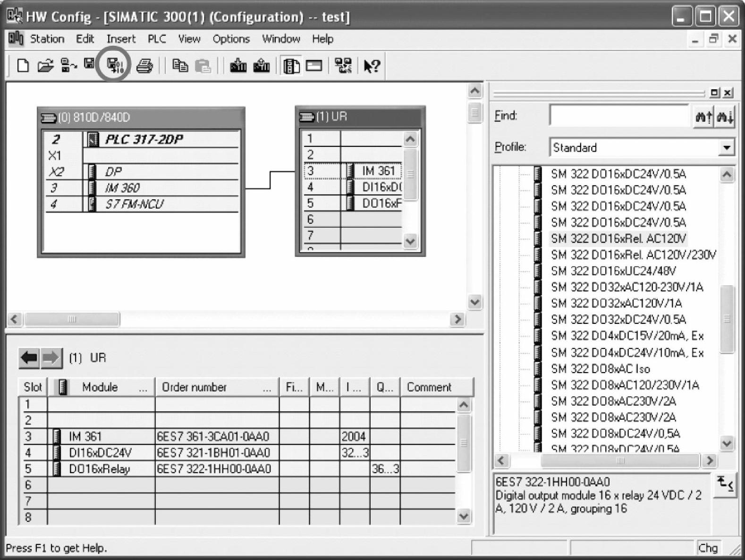
Task: Select SM 322 DO8xAC120/230V/1A in catalog
Action: tap(625, 385)
